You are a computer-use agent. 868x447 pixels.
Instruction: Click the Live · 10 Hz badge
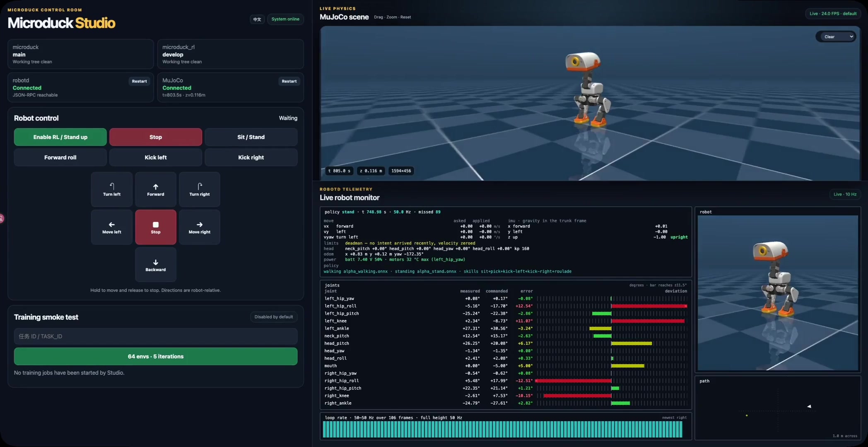pos(845,194)
